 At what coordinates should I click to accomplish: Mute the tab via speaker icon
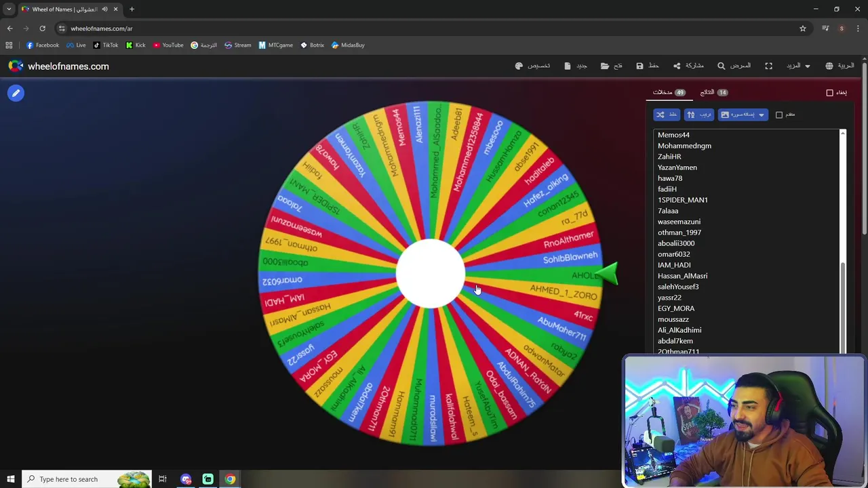104,9
